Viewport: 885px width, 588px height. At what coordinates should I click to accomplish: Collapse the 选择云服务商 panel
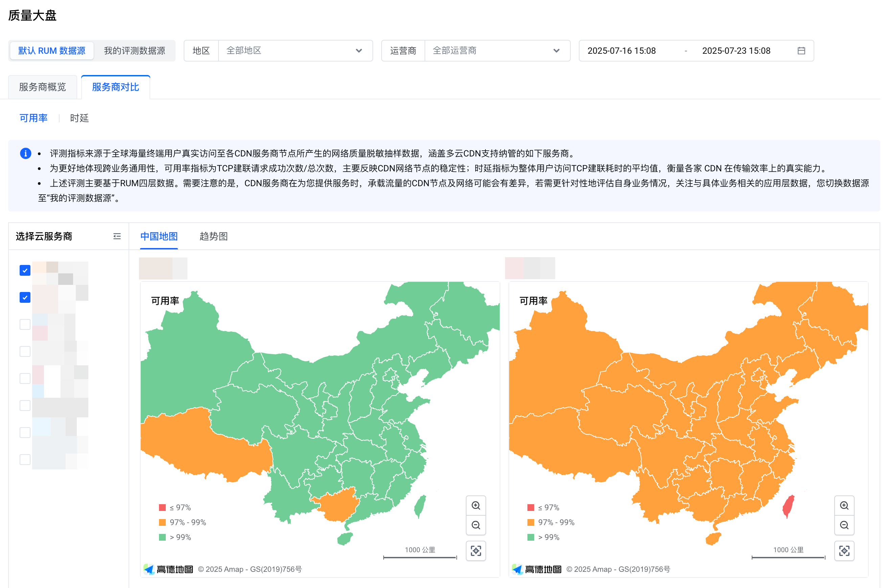pyautogui.click(x=117, y=236)
